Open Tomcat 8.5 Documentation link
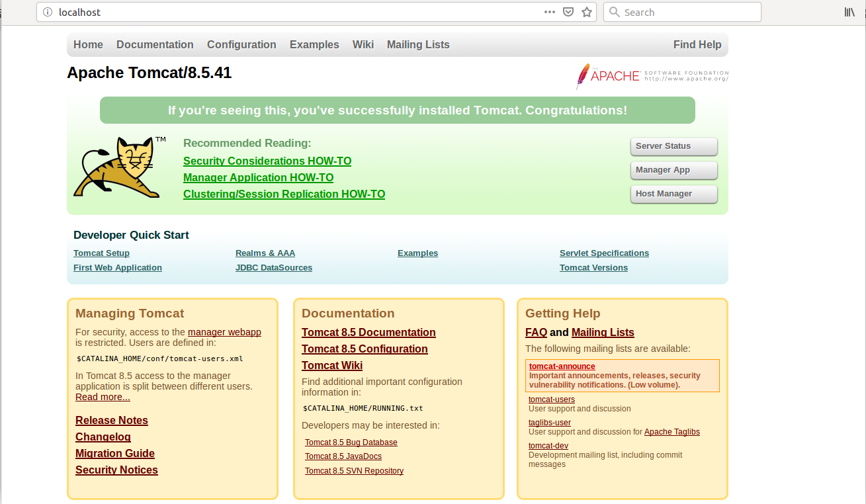866x504 pixels. click(368, 333)
